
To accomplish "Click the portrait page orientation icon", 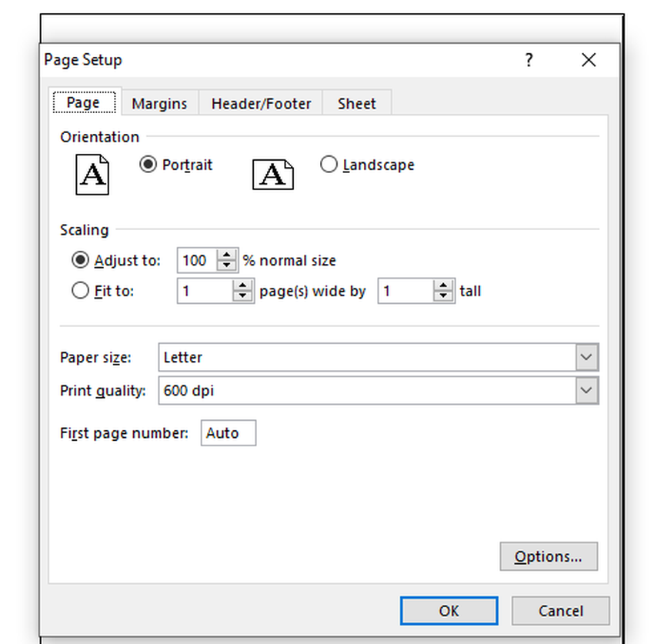I will [92, 175].
